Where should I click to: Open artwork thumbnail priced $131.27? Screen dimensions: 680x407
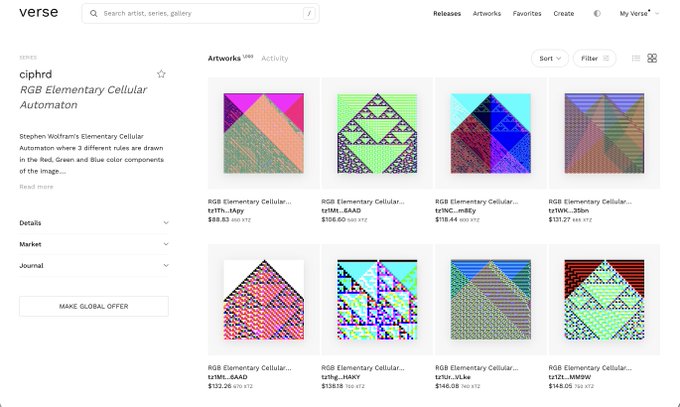[x=604, y=133]
